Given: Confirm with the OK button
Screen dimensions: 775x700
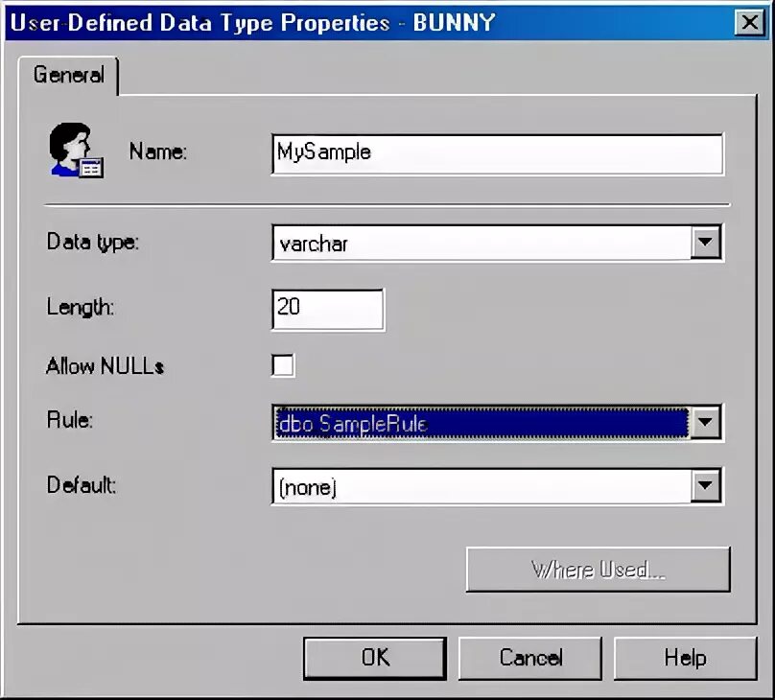Looking at the screenshot, I should (x=375, y=658).
